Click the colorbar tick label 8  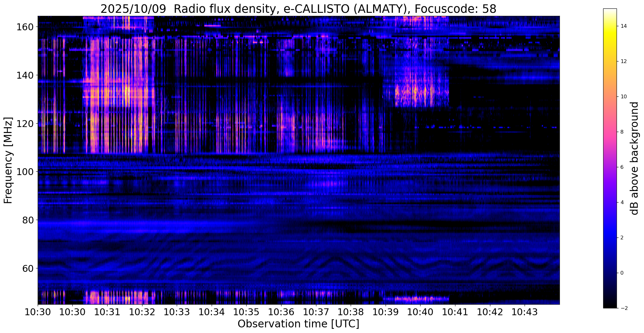(x=622, y=132)
